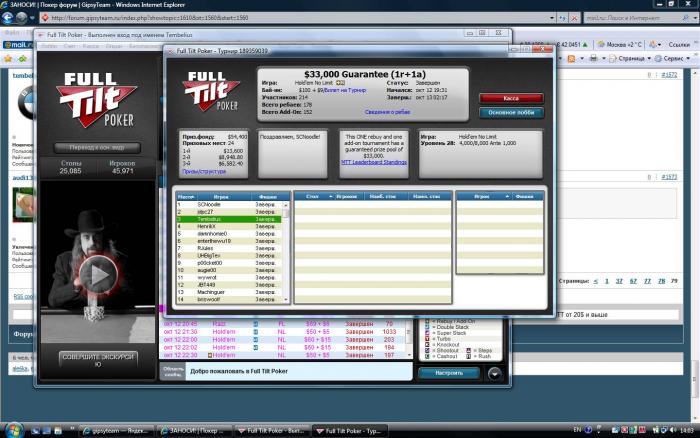Viewport: 700px width, 438px height.
Task: Select player UHBigTex in the standings
Action: point(229,255)
